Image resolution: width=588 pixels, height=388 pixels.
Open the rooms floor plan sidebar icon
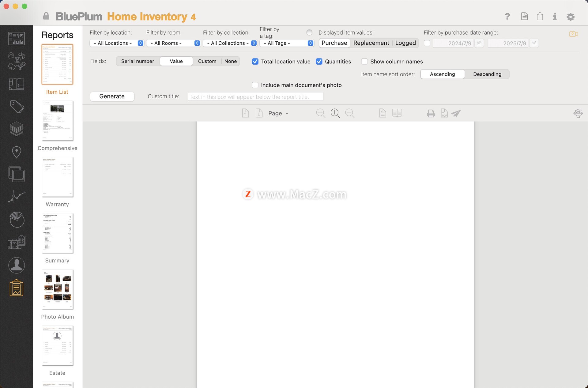(x=17, y=84)
